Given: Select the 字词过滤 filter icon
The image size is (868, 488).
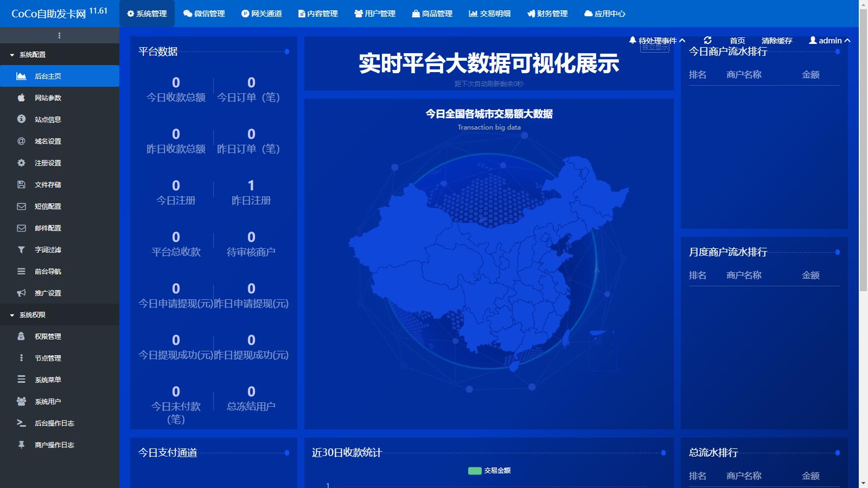Looking at the screenshot, I should click(21, 249).
